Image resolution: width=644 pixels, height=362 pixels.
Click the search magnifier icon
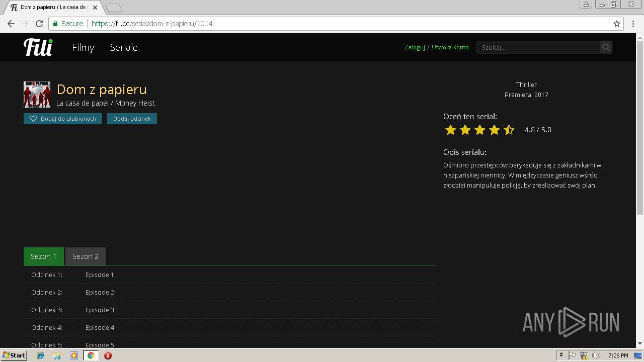(606, 47)
